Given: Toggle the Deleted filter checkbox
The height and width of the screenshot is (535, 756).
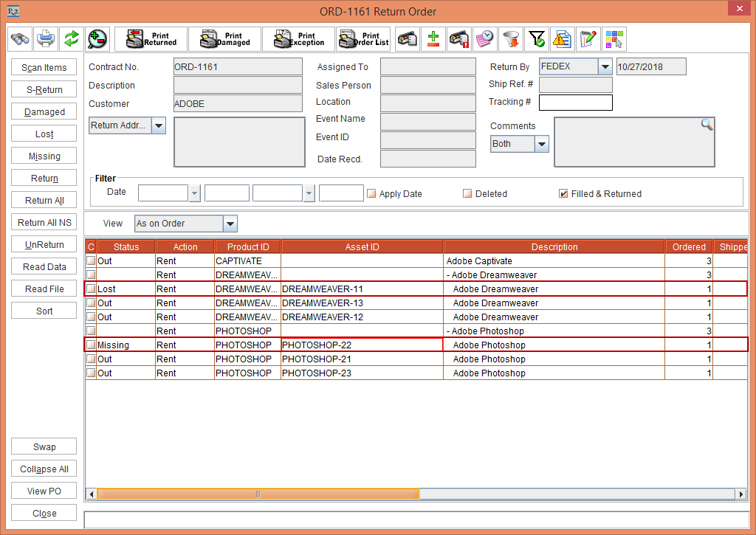Looking at the screenshot, I should click(x=467, y=194).
